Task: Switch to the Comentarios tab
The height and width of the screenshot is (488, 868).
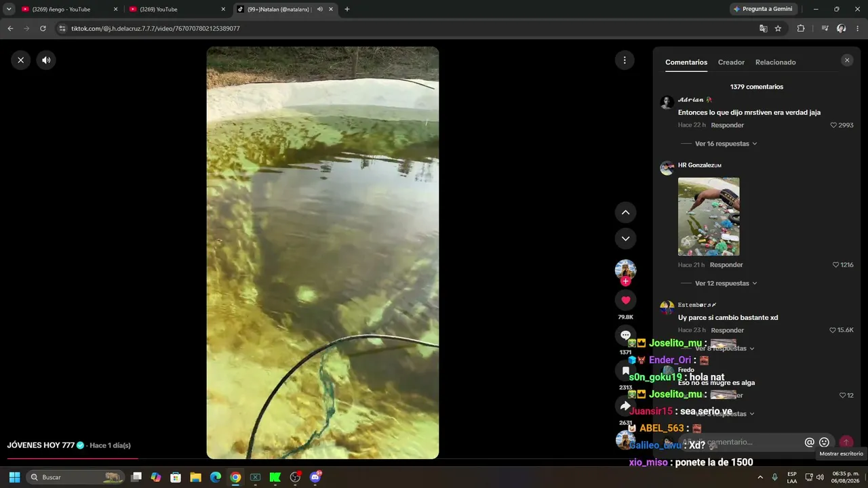Action: click(x=686, y=62)
